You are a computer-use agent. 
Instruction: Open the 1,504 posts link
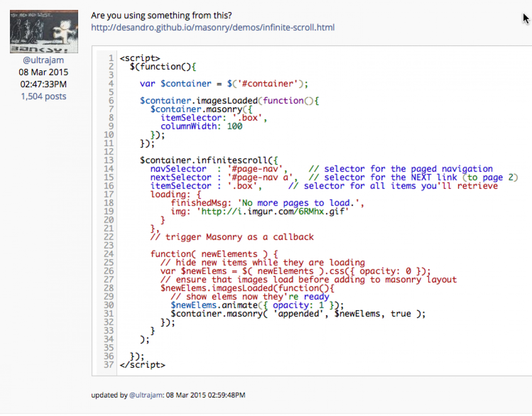point(44,96)
